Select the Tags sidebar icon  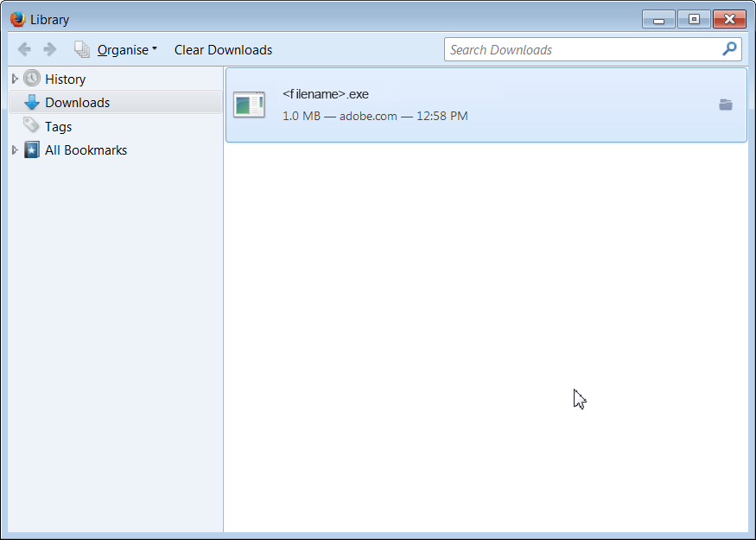click(x=32, y=126)
